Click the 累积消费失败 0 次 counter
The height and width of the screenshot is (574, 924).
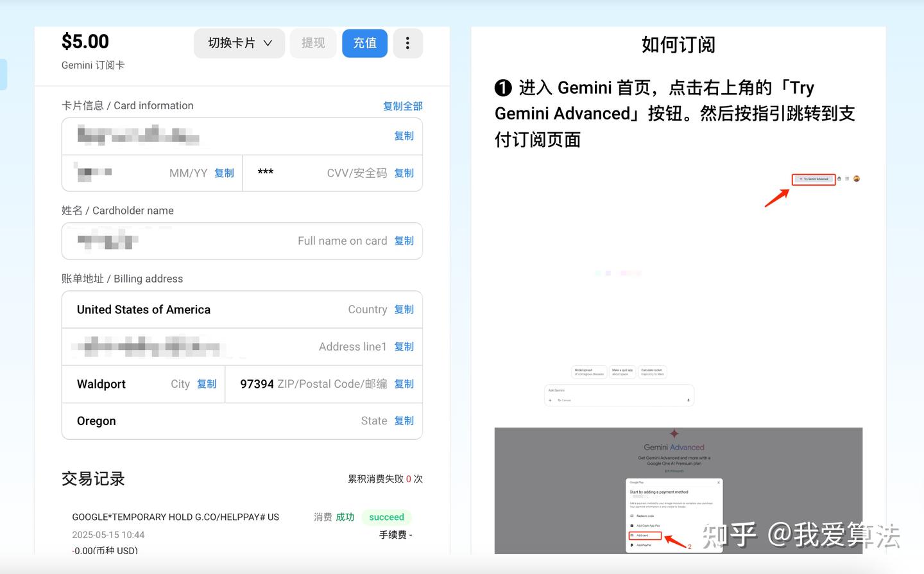pyautogui.click(x=385, y=479)
